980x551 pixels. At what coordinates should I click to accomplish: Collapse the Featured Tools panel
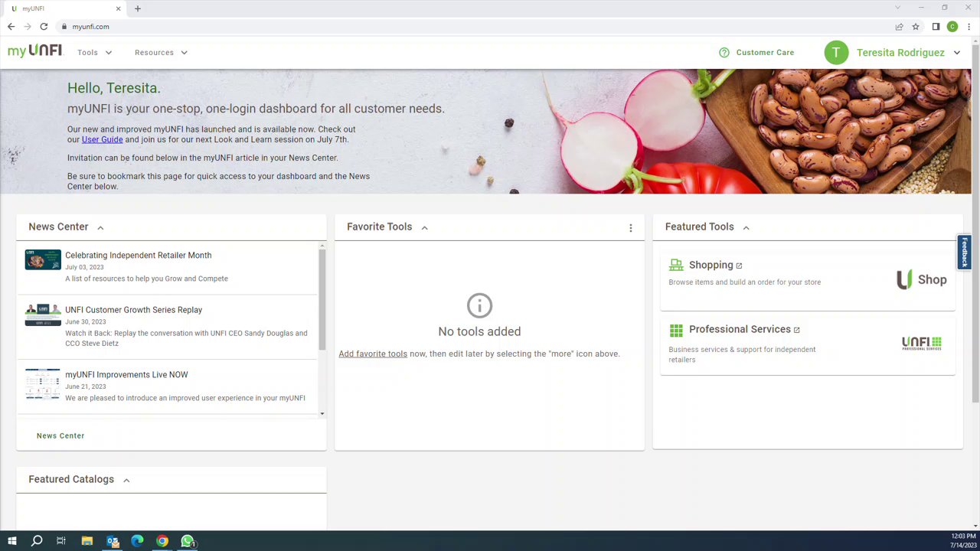click(746, 227)
